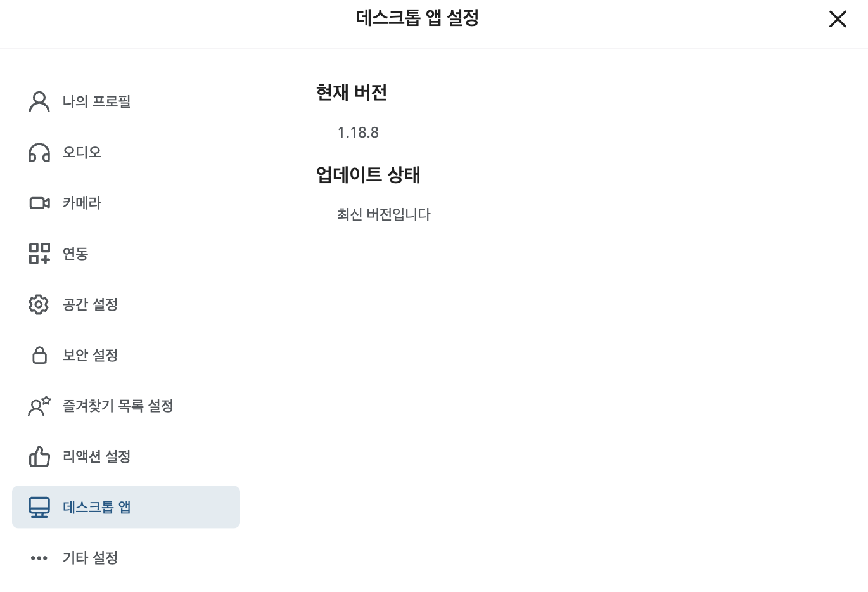Viewport: 868px width, 592px height.
Task: Go to the 연동 settings section
Action: click(x=75, y=254)
